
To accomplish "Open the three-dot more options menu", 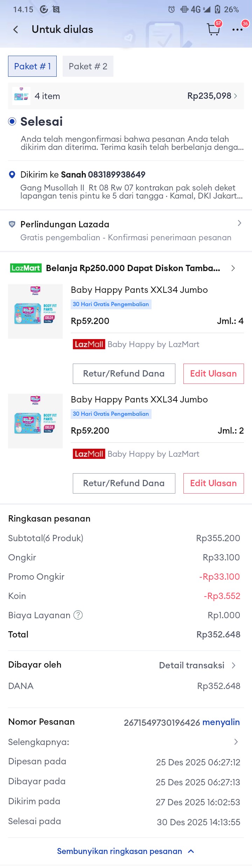I will tap(237, 29).
